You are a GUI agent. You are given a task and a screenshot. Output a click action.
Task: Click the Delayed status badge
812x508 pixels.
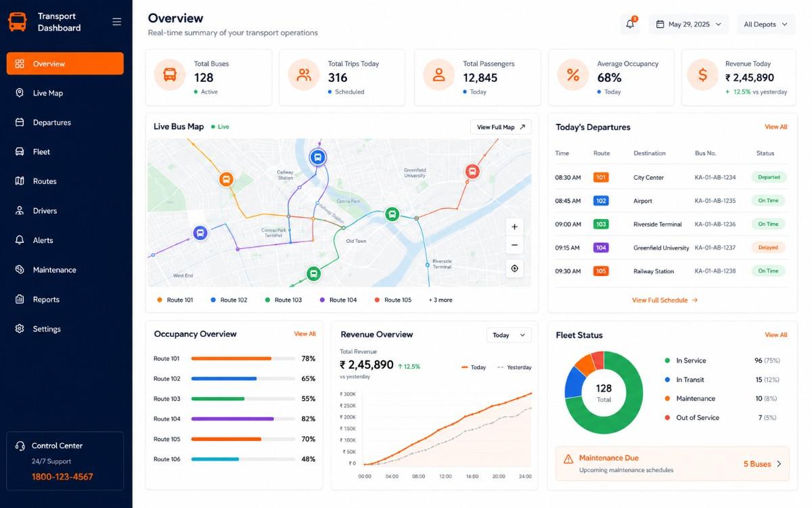coord(768,248)
